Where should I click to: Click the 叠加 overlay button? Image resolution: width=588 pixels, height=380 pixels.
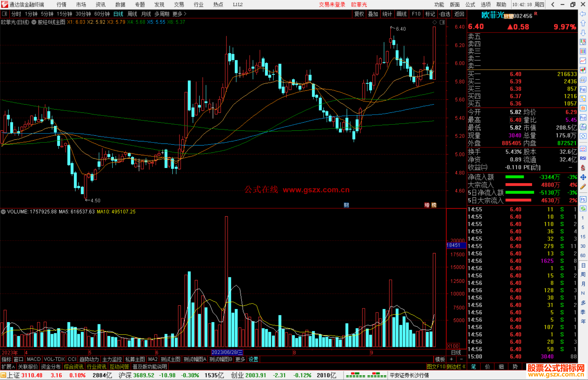point(373,14)
